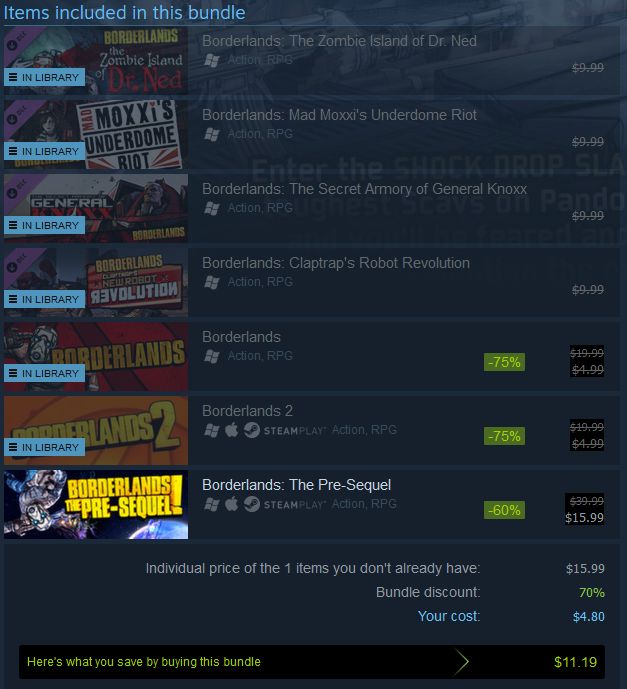Viewport: 627px width, 689px height.
Task: Open Borderlands: The Pre-Sequel thumbnail image
Action: click(96, 504)
